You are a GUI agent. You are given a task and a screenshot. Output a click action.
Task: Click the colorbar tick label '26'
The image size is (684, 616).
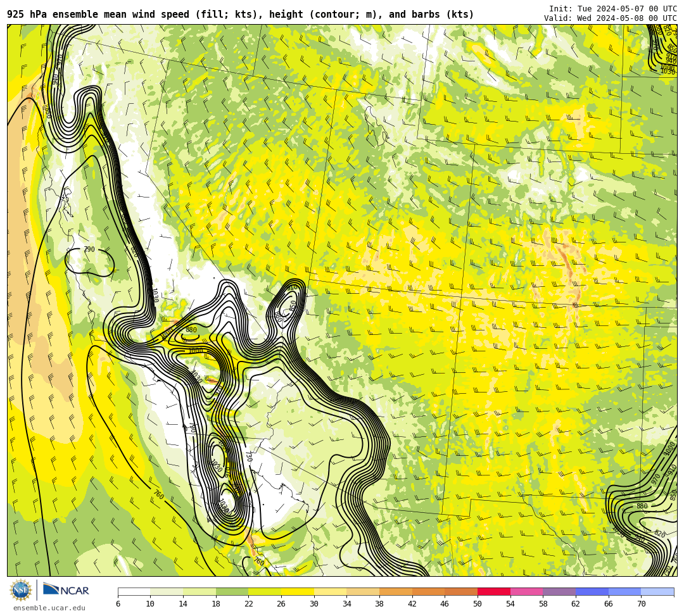(281, 604)
